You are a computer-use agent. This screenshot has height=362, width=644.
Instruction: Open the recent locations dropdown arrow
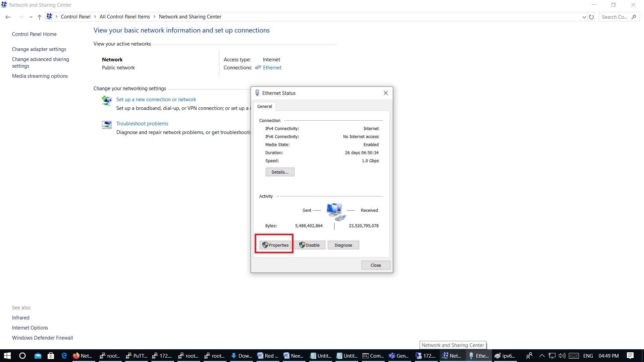click(31, 17)
